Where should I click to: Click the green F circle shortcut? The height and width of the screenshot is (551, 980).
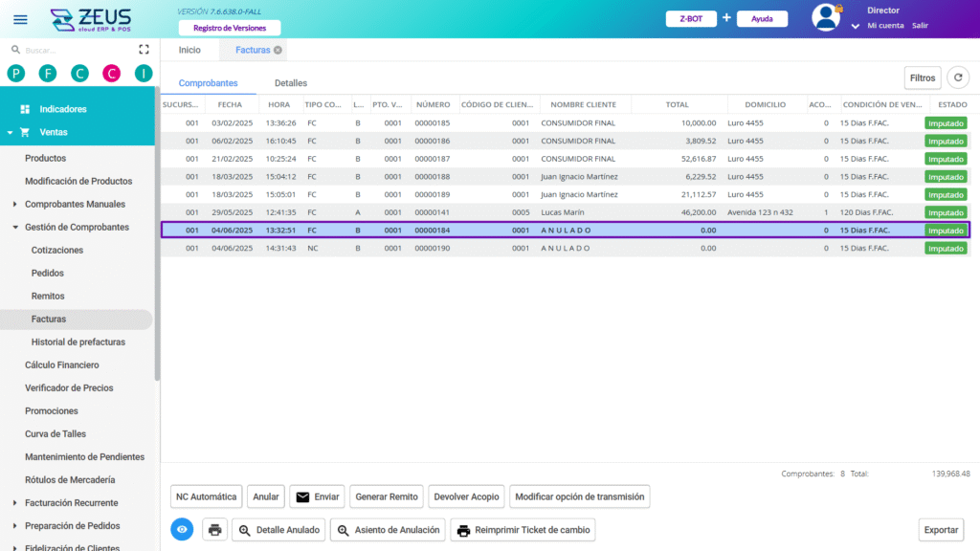[x=48, y=74]
